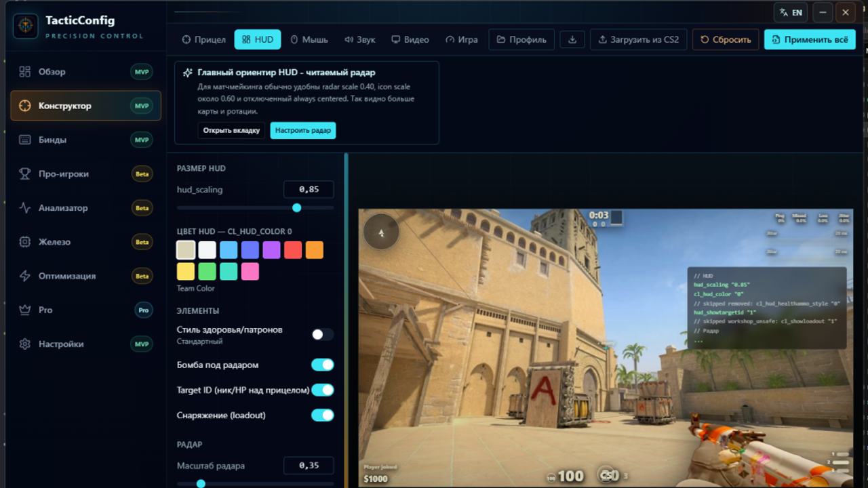
Task: Click the TacticConfig logo icon
Action: (26, 26)
